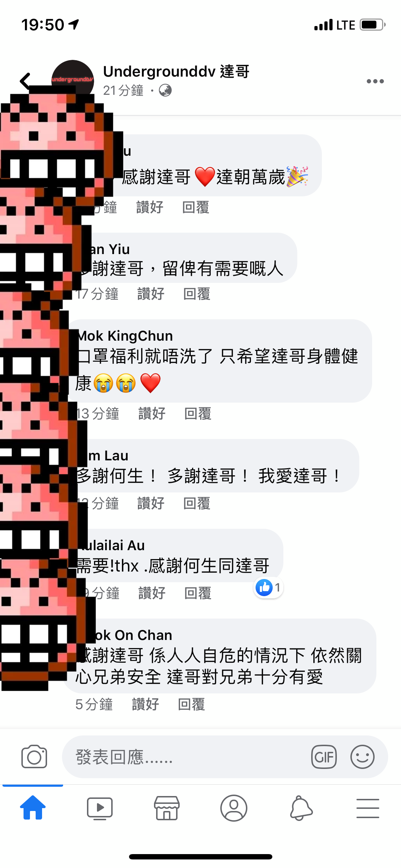The width and height of the screenshot is (401, 868).
Task: Like Mok KingChun's comment
Action: click(152, 414)
